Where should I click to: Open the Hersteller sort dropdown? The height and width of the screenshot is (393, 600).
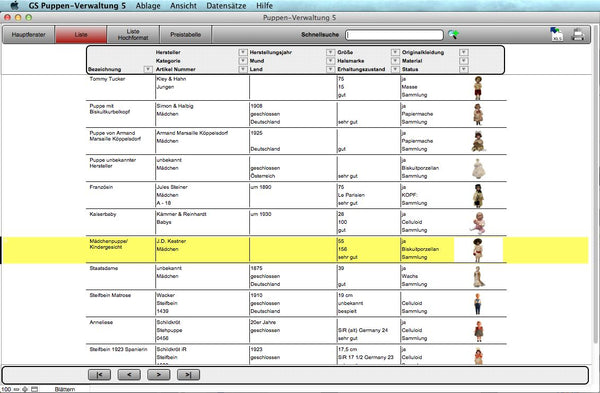[x=243, y=52]
